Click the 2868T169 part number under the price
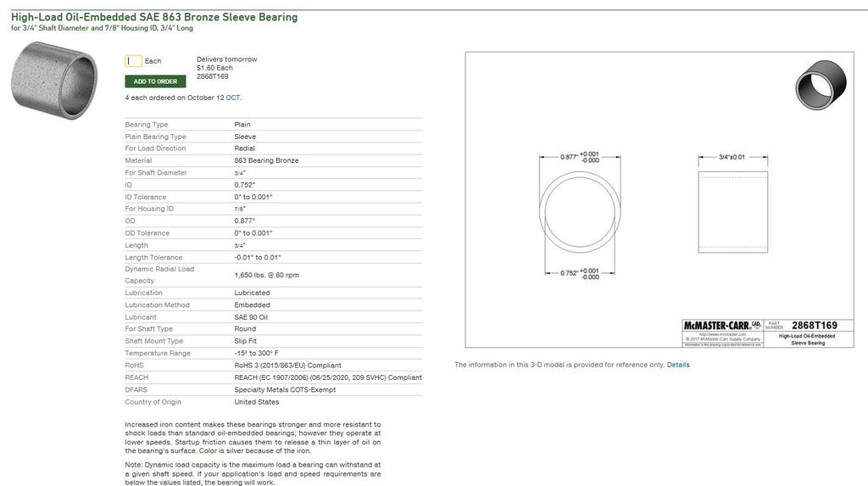 pos(213,76)
